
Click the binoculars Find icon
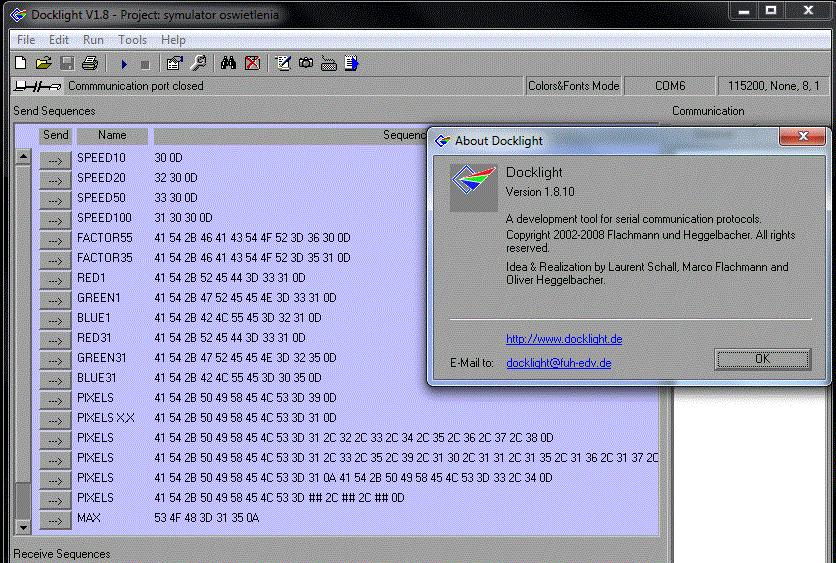click(x=228, y=63)
